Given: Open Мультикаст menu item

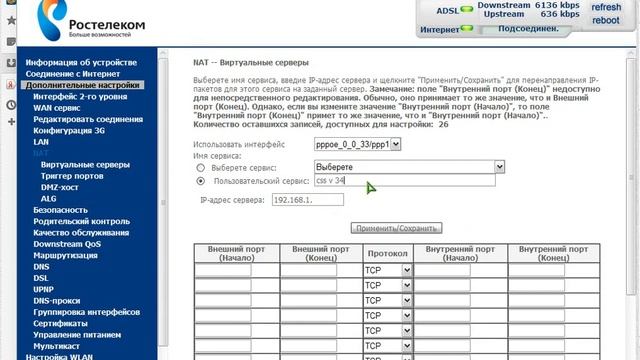Looking at the screenshot, I should (56, 346).
